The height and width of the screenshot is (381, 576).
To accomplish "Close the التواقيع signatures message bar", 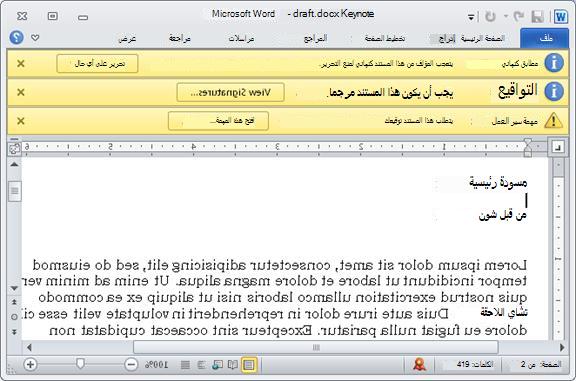I will [x=21, y=92].
